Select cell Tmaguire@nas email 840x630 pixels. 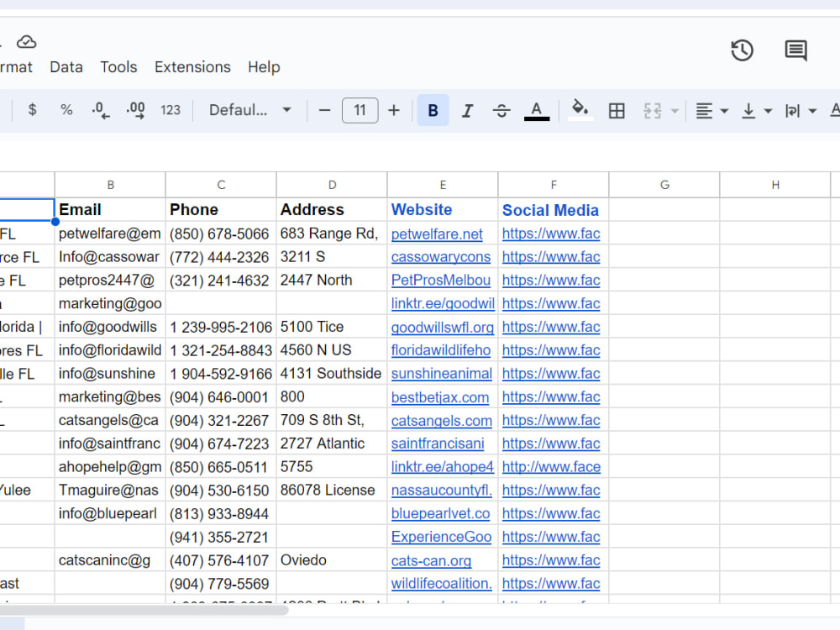(110, 491)
